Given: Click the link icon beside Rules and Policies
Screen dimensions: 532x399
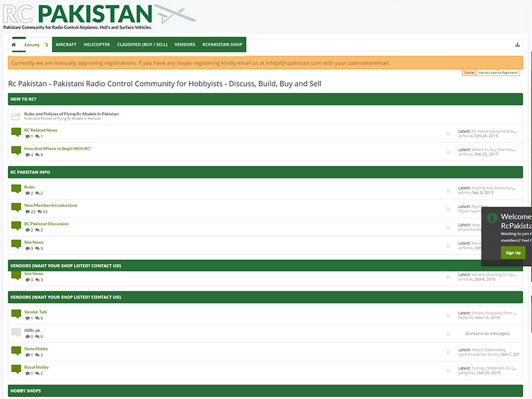Looking at the screenshot, I should point(16,116).
